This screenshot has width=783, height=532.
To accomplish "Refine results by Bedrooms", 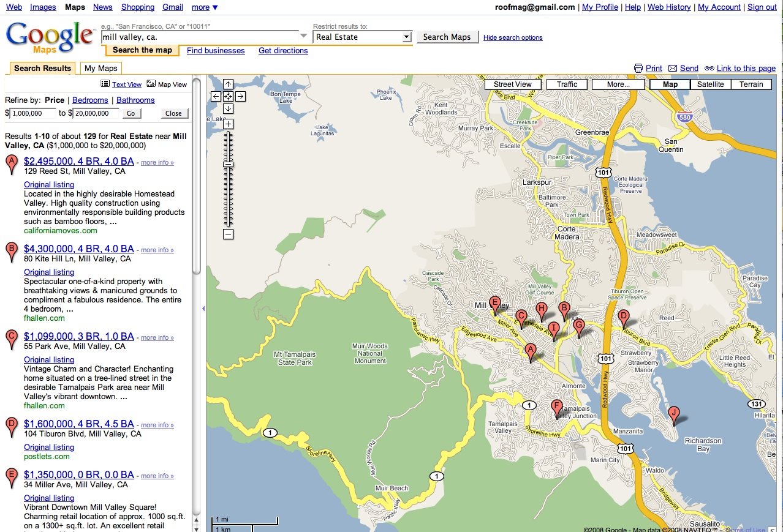I will pyautogui.click(x=90, y=100).
